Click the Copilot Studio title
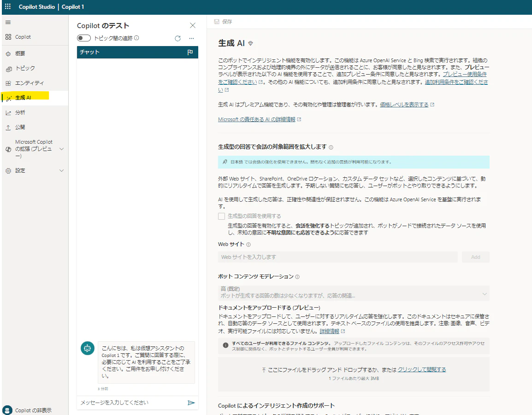The width and height of the screenshot is (532, 415). click(36, 7)
